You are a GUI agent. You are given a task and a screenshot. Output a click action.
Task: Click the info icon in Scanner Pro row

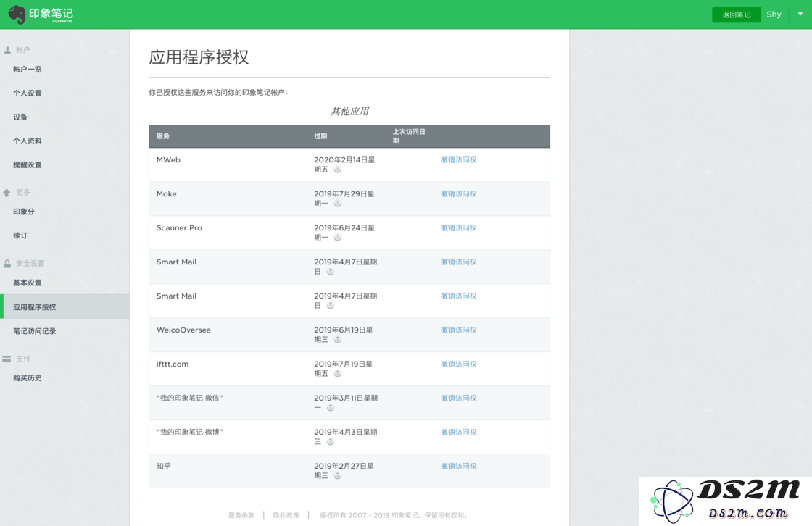pos(338,238)
